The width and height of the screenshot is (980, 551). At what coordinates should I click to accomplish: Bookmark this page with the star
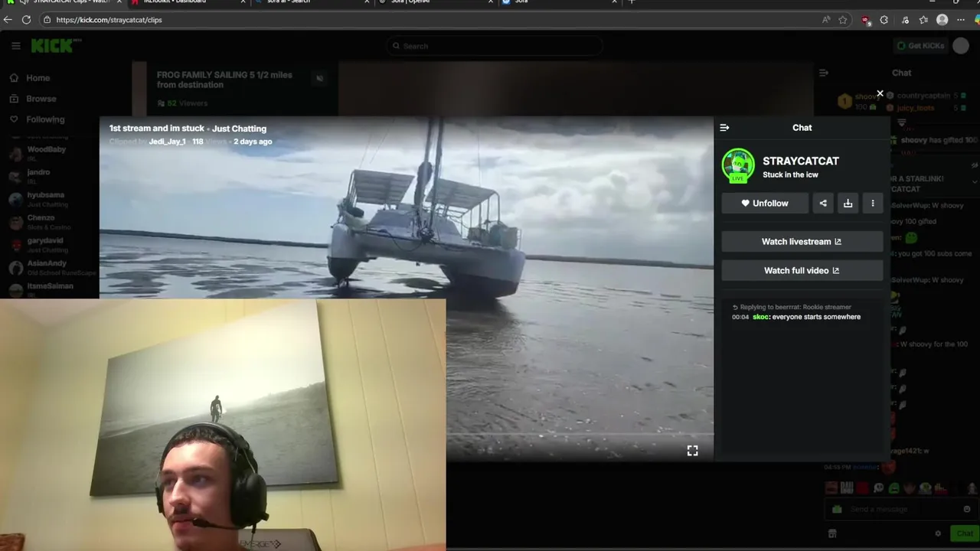pos(843,20)
